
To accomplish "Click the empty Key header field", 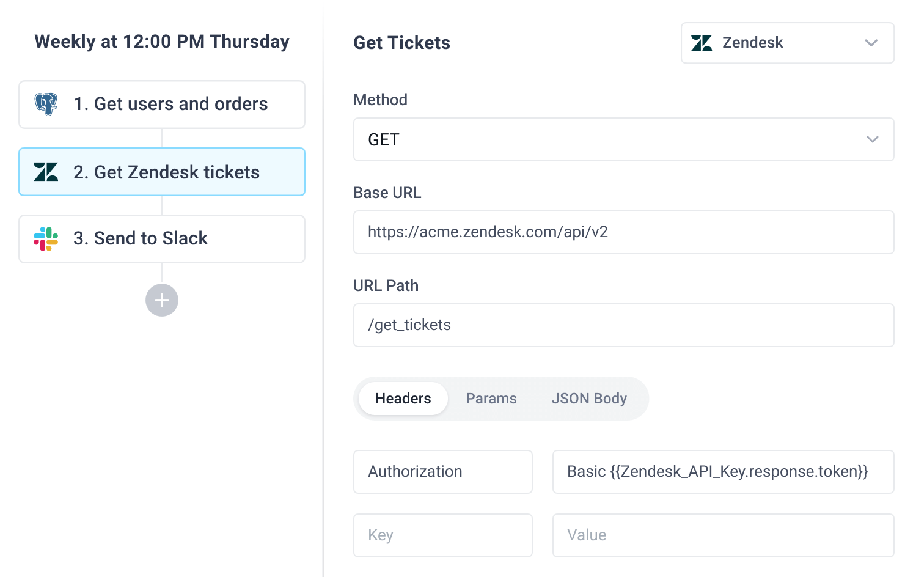I will pyautogui.click(x=442, y=535).
